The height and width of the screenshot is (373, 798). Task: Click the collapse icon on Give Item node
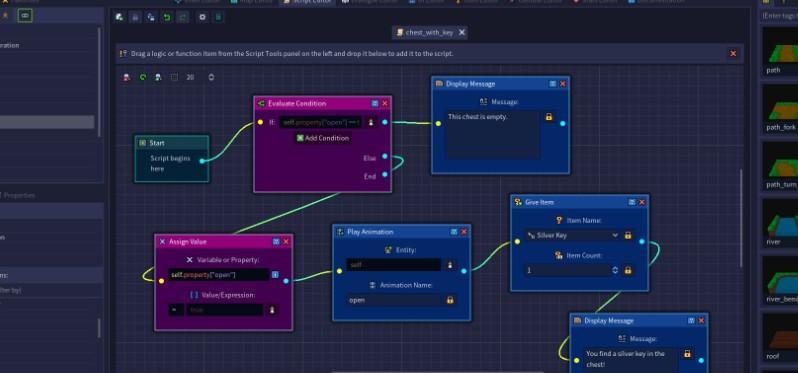click(632, 202)
